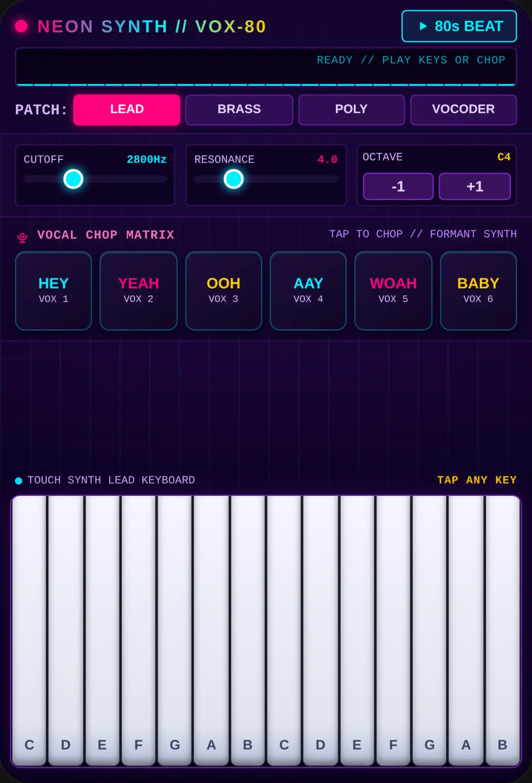This screenshot has width=532, height=783.
Task: Play the first F key
Action: point(138,630)
